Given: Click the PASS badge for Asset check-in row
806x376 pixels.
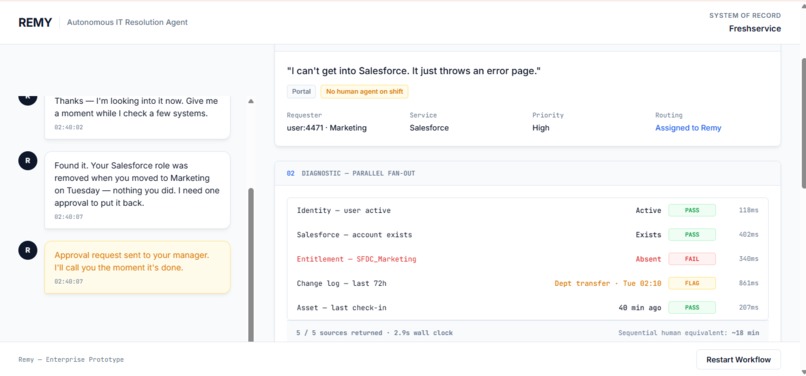Looking at the screenshot, I should (x=692, y=308).
